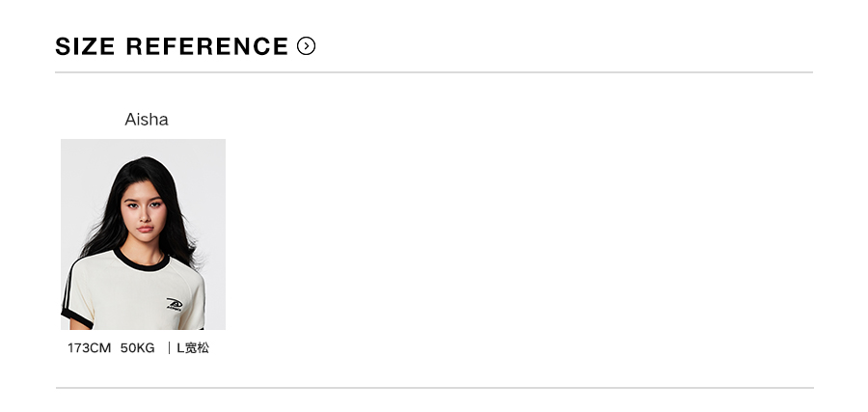Click the bottom divider line

pos(434,388)
